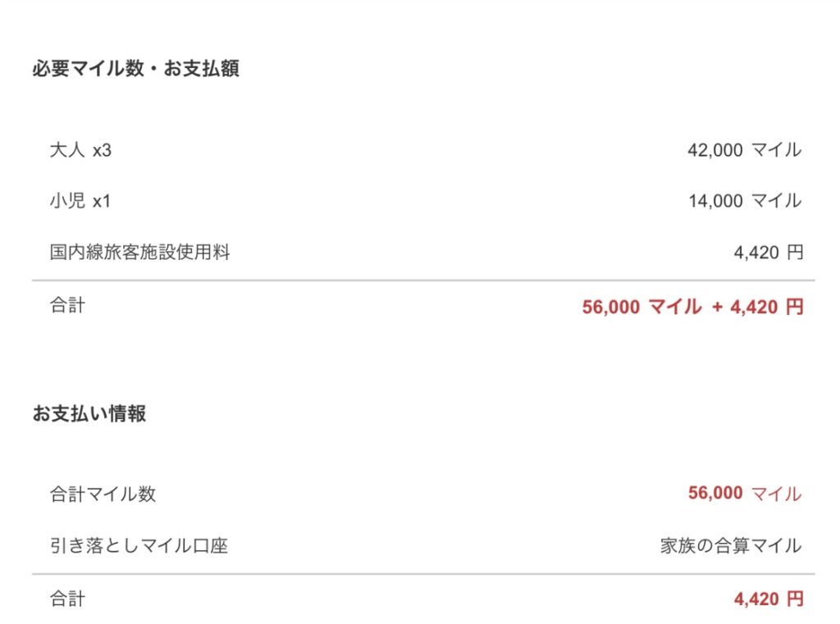This screenshot has height=624, width=840.
Task: Click the 4,420 円 facility fee amount
Action: (769, 253)
